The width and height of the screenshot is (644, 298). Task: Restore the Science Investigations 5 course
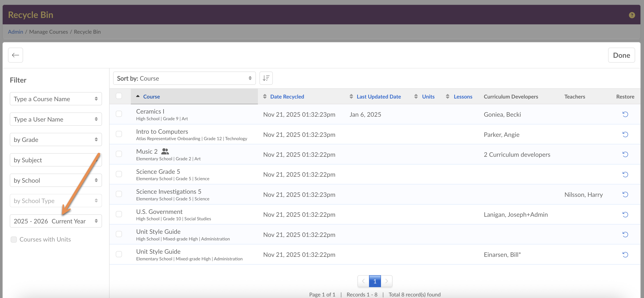click(x=625, y=194)
